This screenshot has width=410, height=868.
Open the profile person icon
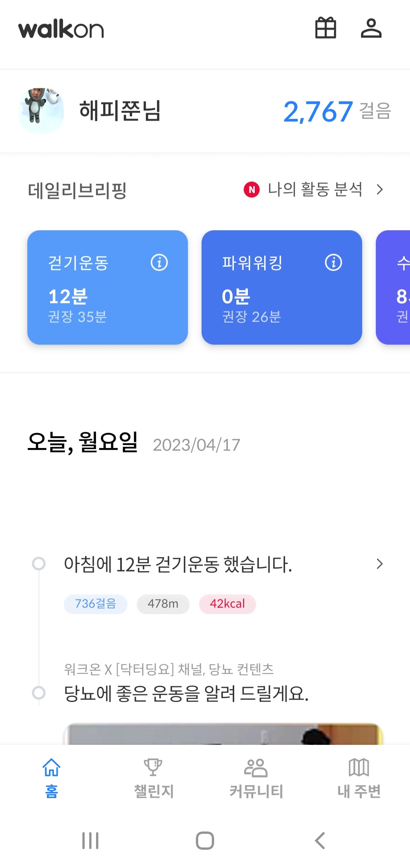click(371, 28)
